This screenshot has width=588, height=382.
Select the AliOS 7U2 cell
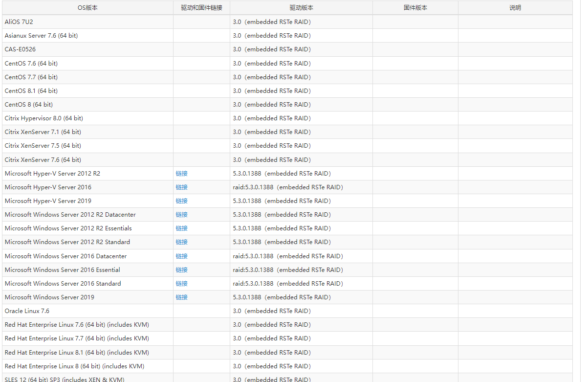click(87, 22)
